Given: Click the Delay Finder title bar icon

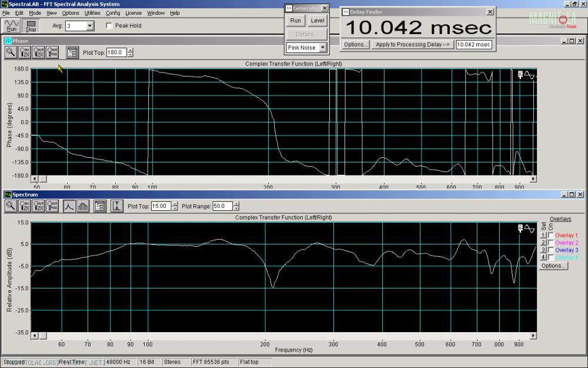Looking at the screenshot, I should [346, 12].
